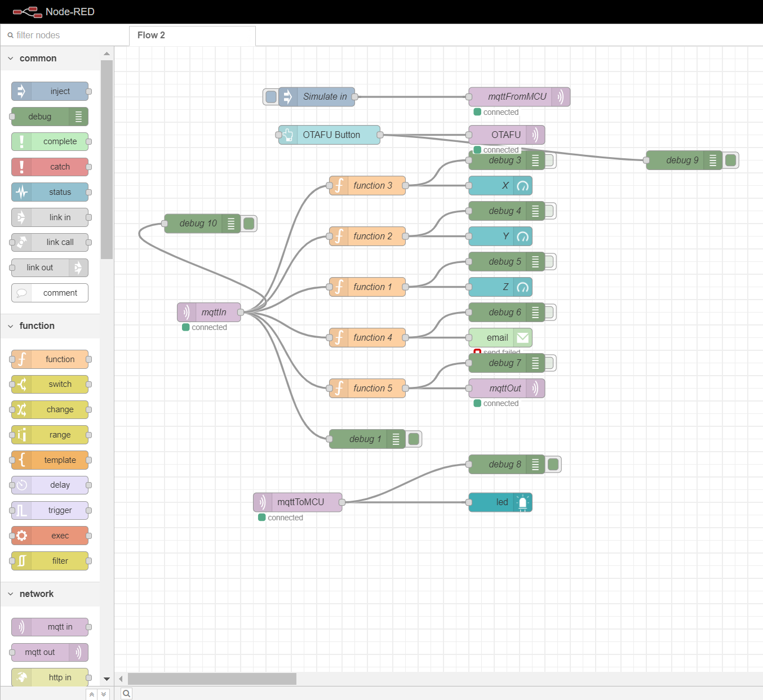Toggle debug 8 node output
This screenshot has height=700, width=763.
(x=553, y=465)
